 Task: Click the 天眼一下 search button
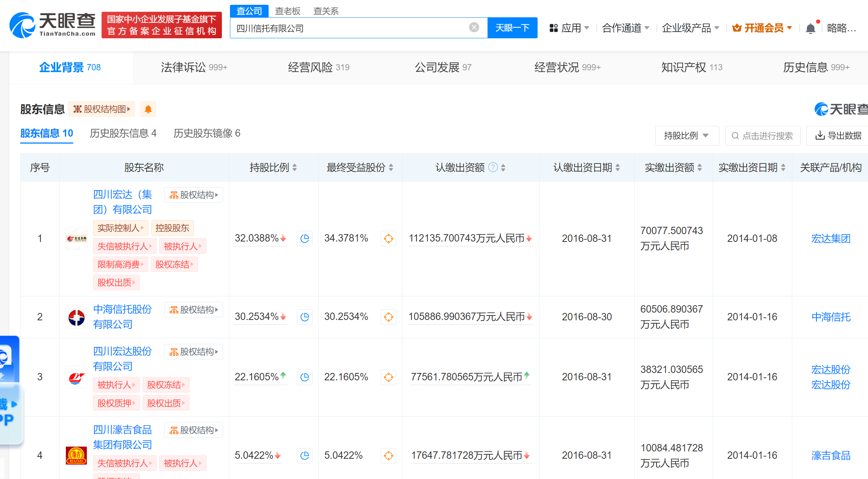pyautogui.click(x=512, y=28)
